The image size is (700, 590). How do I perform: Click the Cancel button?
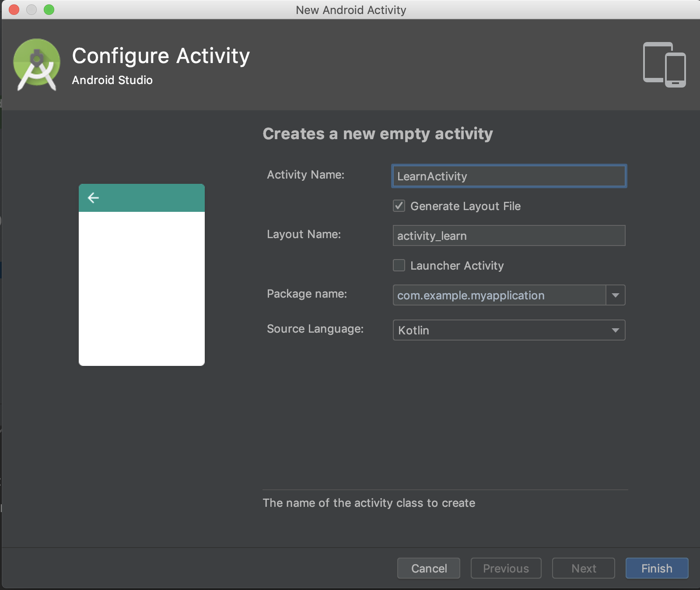click(429, 568)
